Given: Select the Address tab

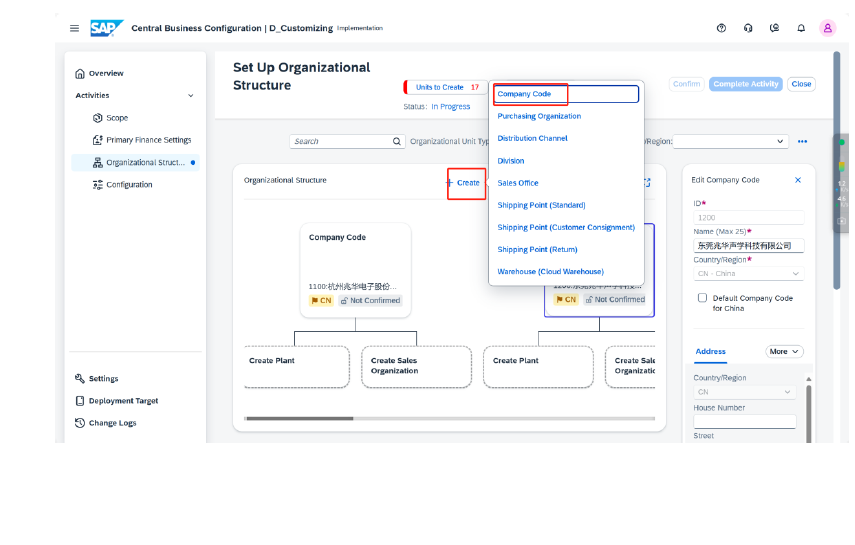Looking at the screenshot, I should 710,352.
